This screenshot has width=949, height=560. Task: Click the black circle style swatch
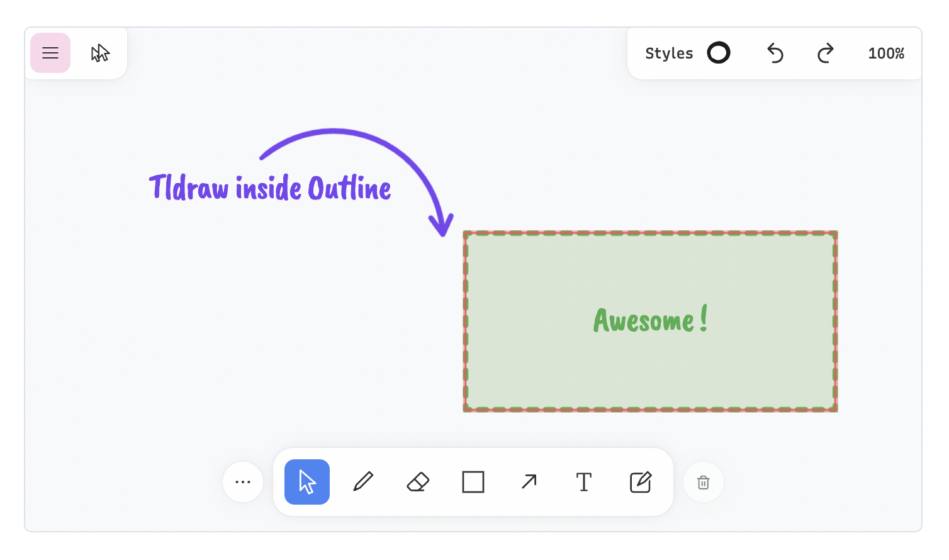point(718,53)
